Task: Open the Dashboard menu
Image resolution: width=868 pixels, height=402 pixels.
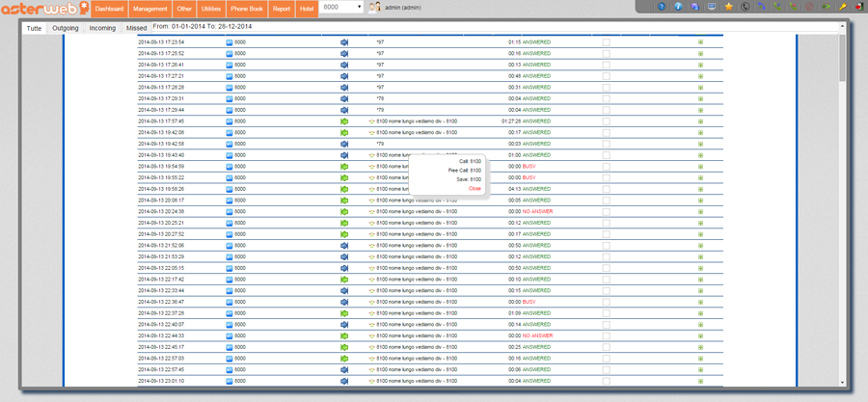Action: click(109, 9)
